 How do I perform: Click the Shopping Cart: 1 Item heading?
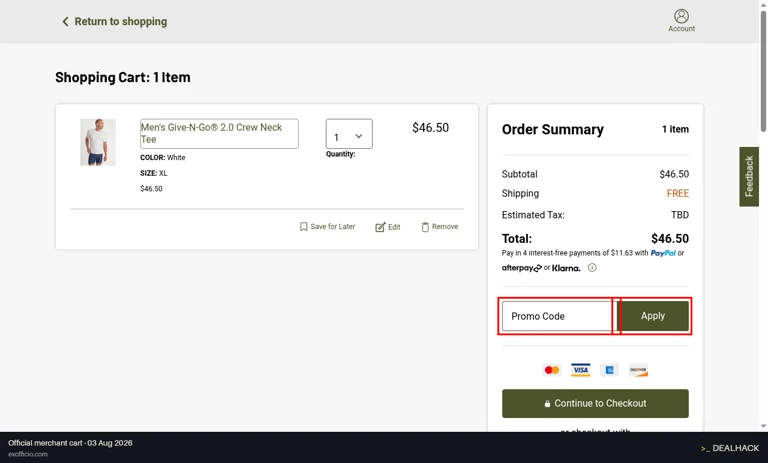pyautogui.click(x=122, y=77)
